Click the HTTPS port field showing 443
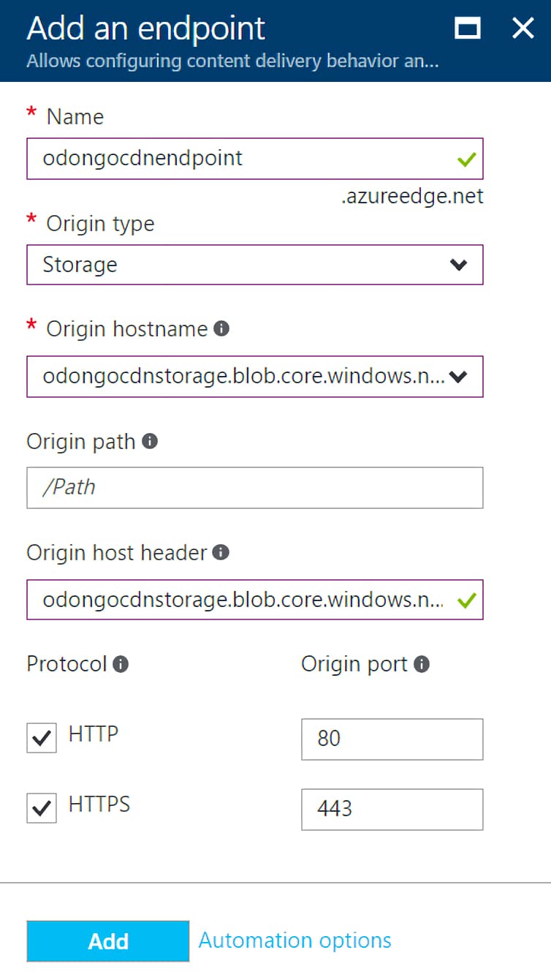Screen dimensions: 551x980 point(392,810)
